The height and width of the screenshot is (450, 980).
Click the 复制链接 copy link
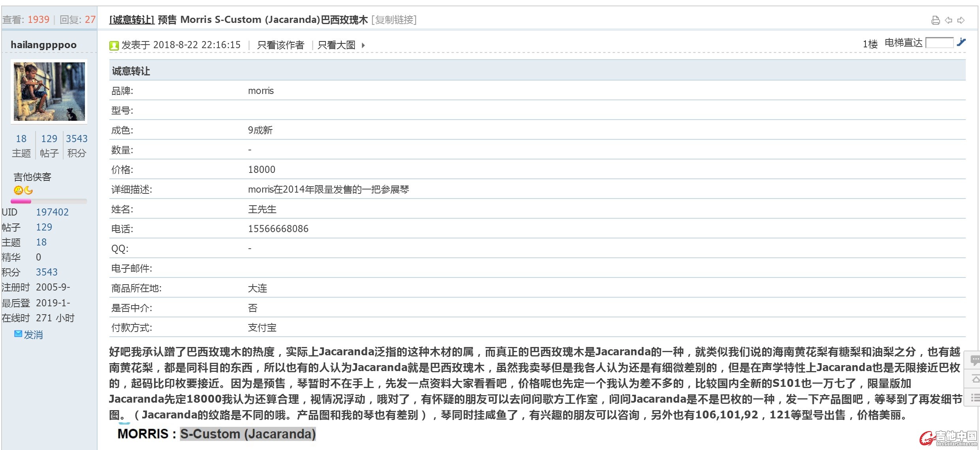[x=394, y=20]
